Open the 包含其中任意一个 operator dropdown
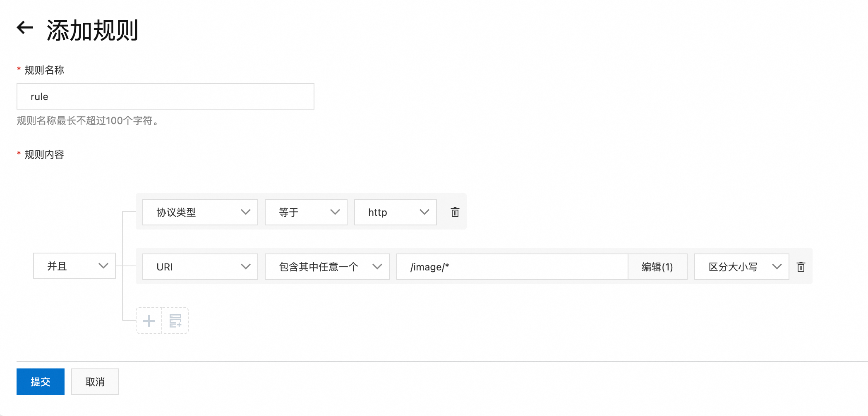Viewport: 868px width, 416px height. coord(327,267)
